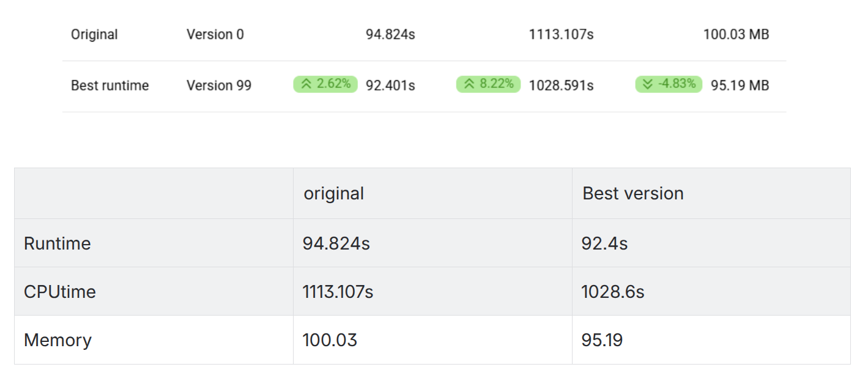Click the 'original' column header in lower table

click(333, 193)
